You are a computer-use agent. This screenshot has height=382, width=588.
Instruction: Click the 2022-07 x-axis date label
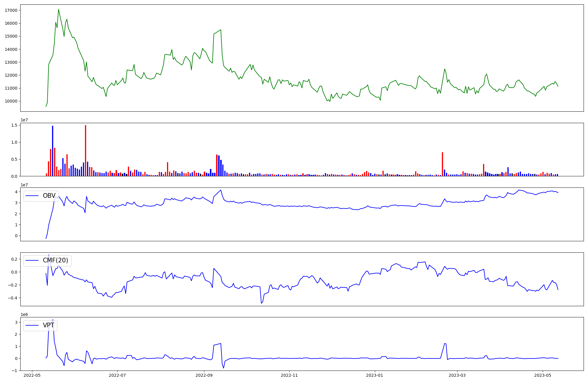click(117, 375)
